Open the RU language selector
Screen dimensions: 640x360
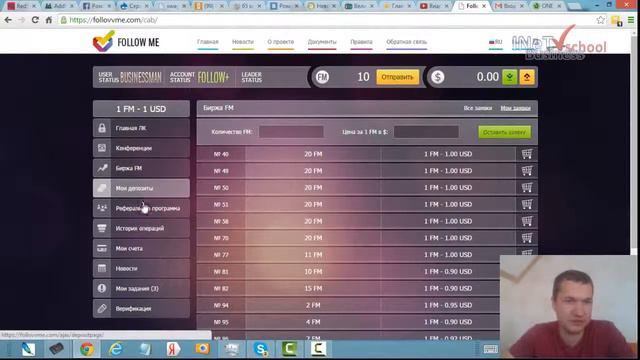tap(496, 42)
